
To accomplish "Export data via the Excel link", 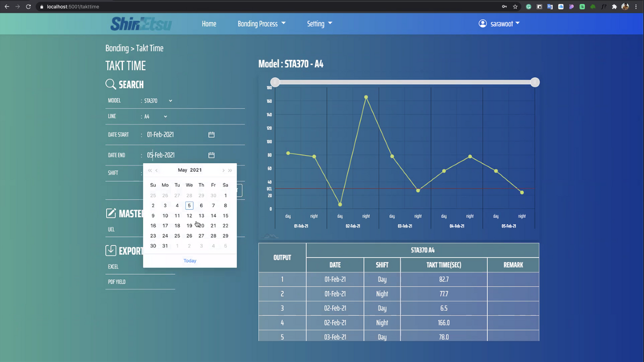I will pos(113,267).
